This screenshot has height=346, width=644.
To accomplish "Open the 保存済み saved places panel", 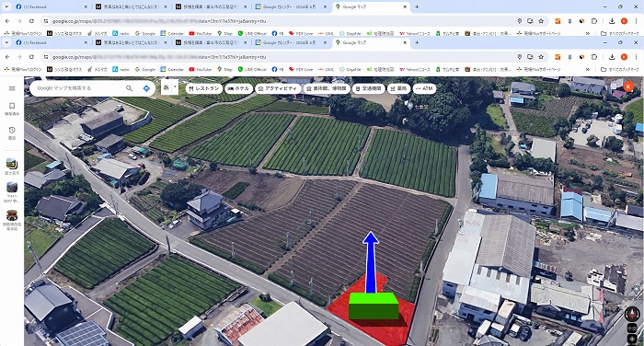I will [12, 109].
